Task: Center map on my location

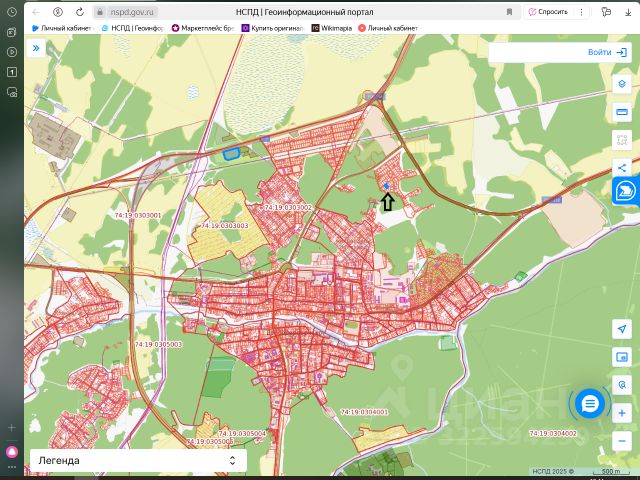Action: click(622, 329)
